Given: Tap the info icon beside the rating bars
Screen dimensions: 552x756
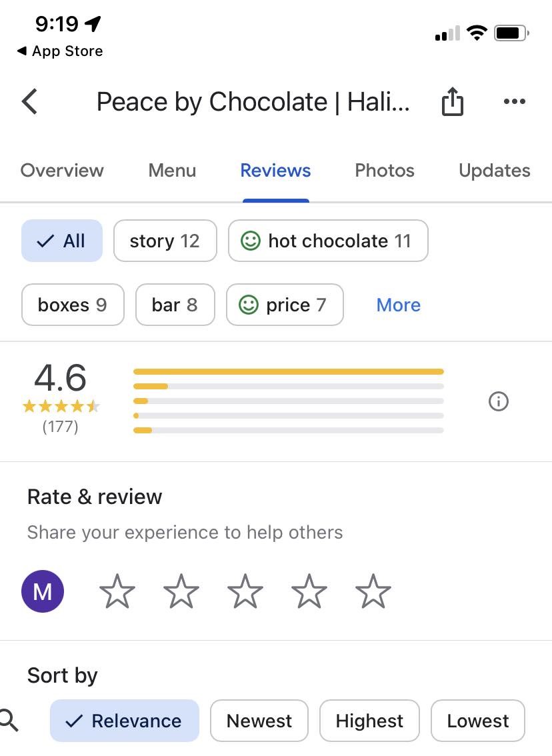Looking at the screenshot, I should click(x=498, y=401).
